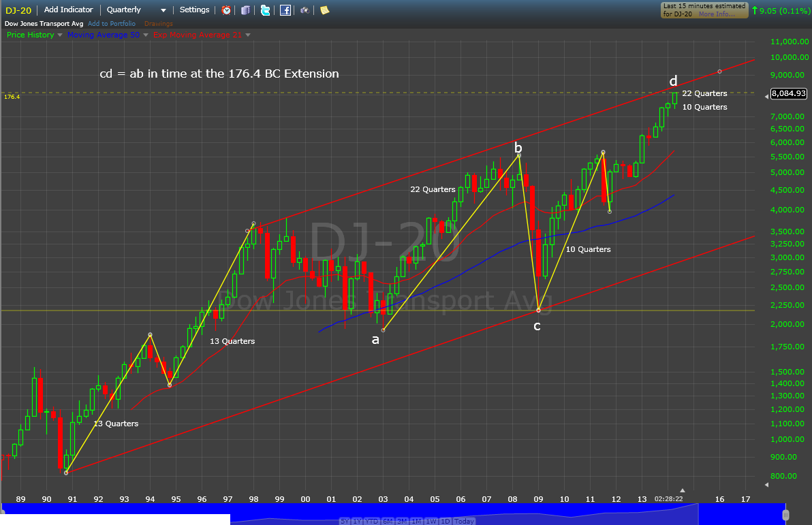Select the cd = ab in time annotation text
Viewport: 812px width, 525px height.
[x=219, y=74]
